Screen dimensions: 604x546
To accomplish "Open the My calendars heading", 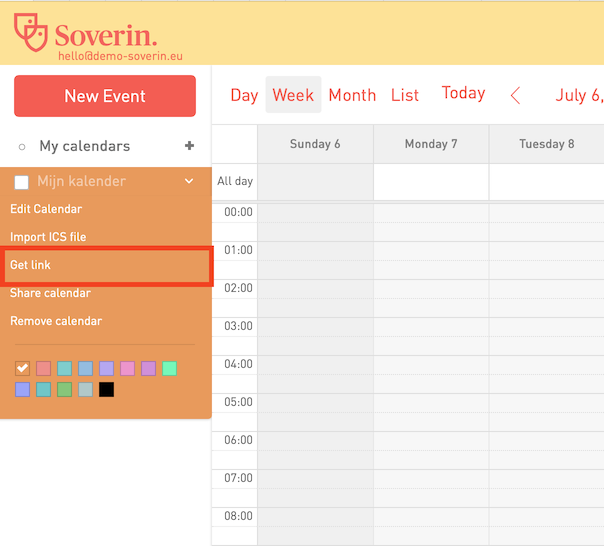I will coord(85,146).
